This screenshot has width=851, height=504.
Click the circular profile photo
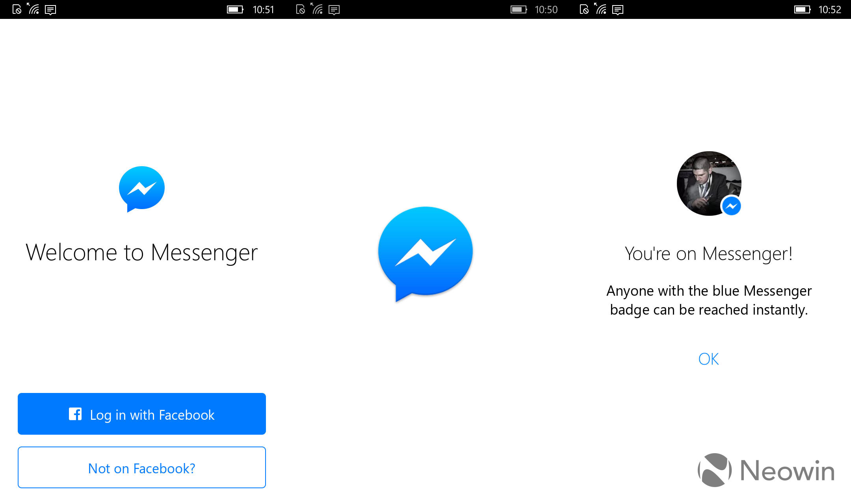[x=709, y=183]
